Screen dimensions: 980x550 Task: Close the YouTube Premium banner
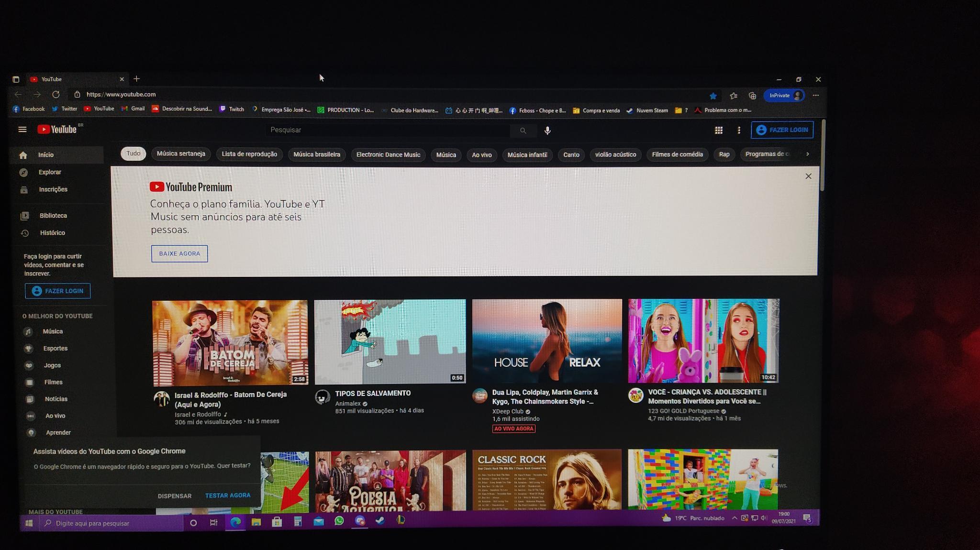(808, 176)
